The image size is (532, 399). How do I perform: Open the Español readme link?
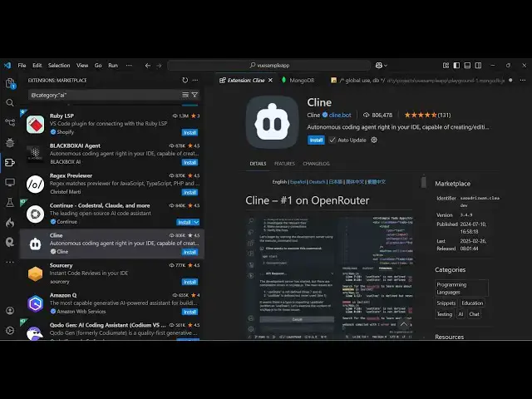point(298,182)
